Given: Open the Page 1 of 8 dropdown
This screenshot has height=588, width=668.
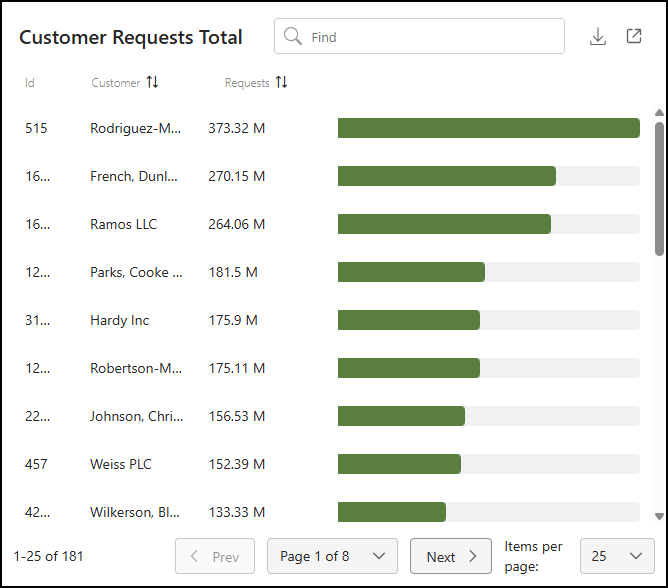Looking at the screenshot, I should (x=332, y=556).
